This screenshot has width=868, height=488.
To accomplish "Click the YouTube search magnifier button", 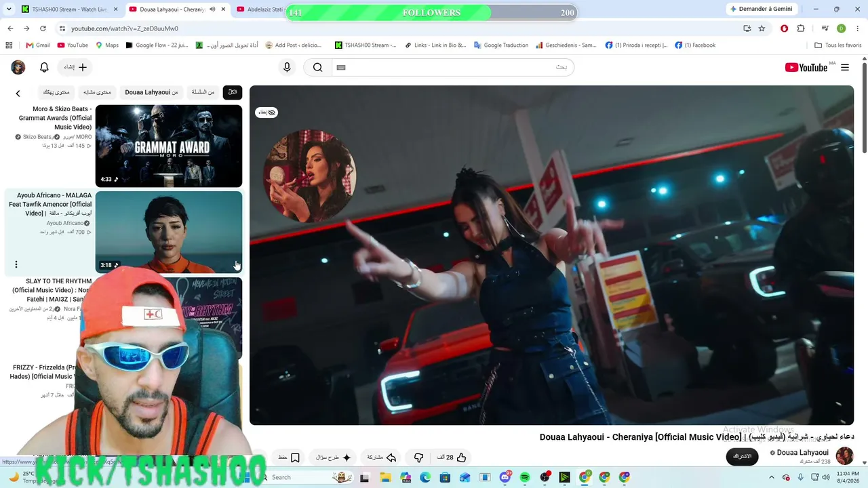I will click(x=317, y=67).
